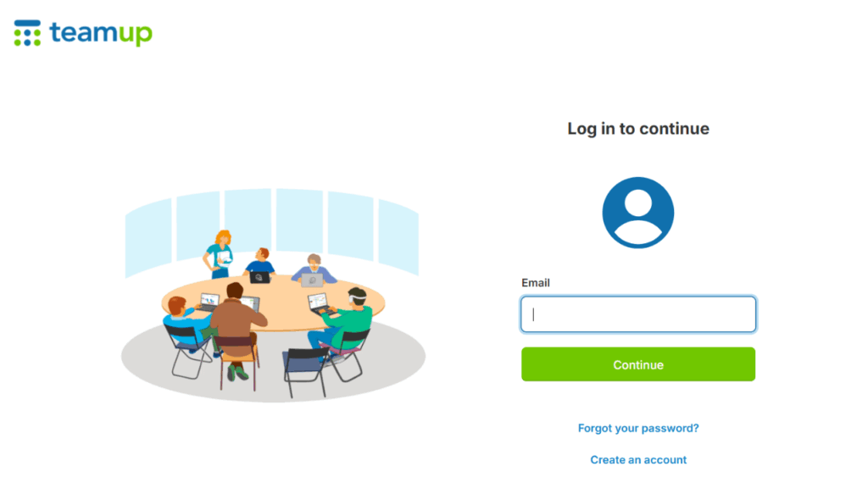This screenshot has width=868, height=488.
Task: Click the leftmost light-blue window panel
Action: point(148,238)
